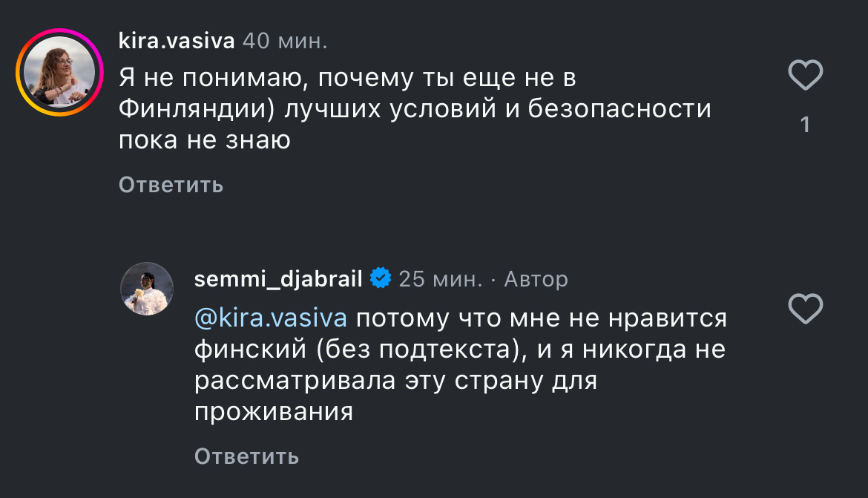868x498 pixels.
Task: Open the blue verified badge next to semmi_djabrail
Action: click(x=381, y=278)
